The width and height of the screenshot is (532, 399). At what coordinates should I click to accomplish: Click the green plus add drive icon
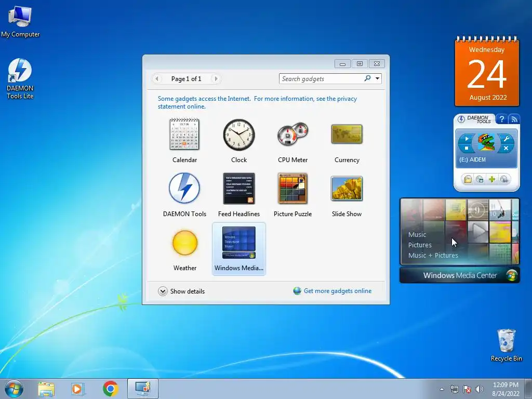click(x=492, y=179)
